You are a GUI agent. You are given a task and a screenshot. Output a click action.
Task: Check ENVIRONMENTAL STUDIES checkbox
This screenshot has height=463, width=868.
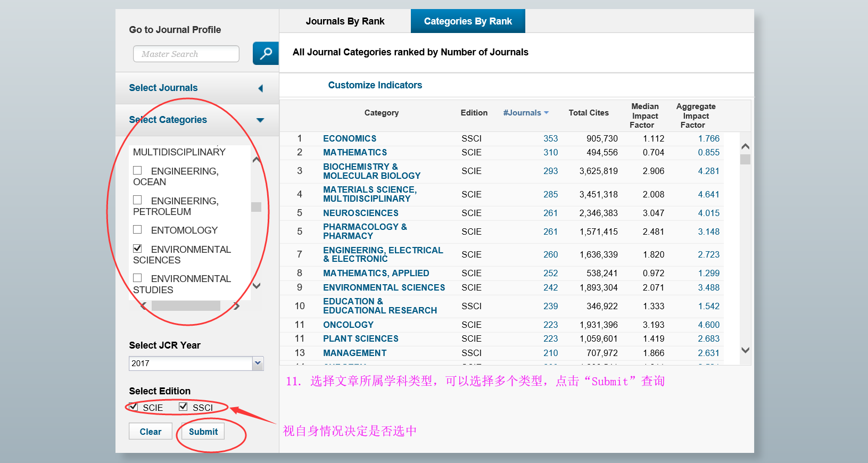(137, 278)
